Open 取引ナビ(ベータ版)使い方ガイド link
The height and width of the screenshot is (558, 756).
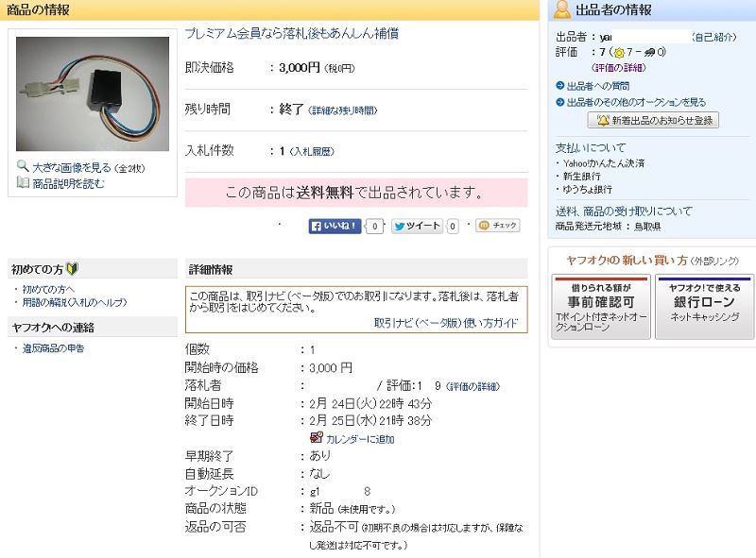(x=446, y=323)
